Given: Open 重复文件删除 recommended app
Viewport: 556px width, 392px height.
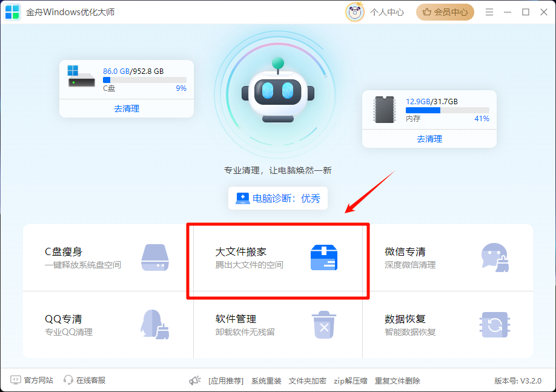Looking at the screenshot, I should (397, 381).
